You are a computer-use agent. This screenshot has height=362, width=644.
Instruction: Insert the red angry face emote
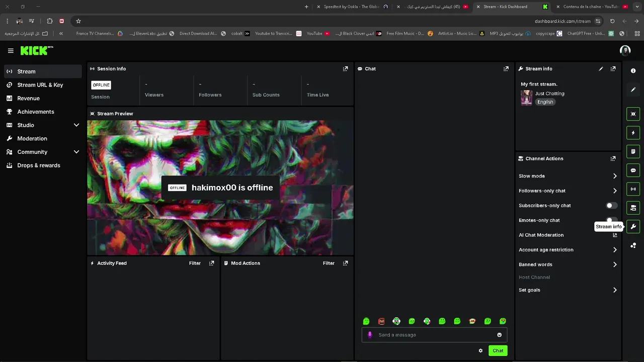(x=381, y=321)
